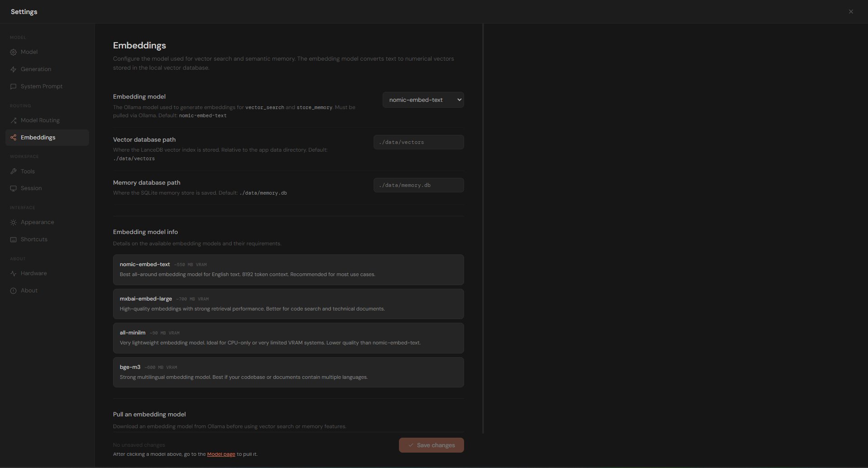
Task: Open Session settings
Action: tap(47, 188)
